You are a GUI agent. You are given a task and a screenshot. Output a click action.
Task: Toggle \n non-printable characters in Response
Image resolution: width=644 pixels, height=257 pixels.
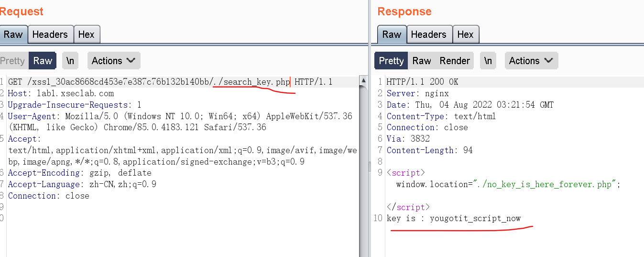[x=488, y=61]
